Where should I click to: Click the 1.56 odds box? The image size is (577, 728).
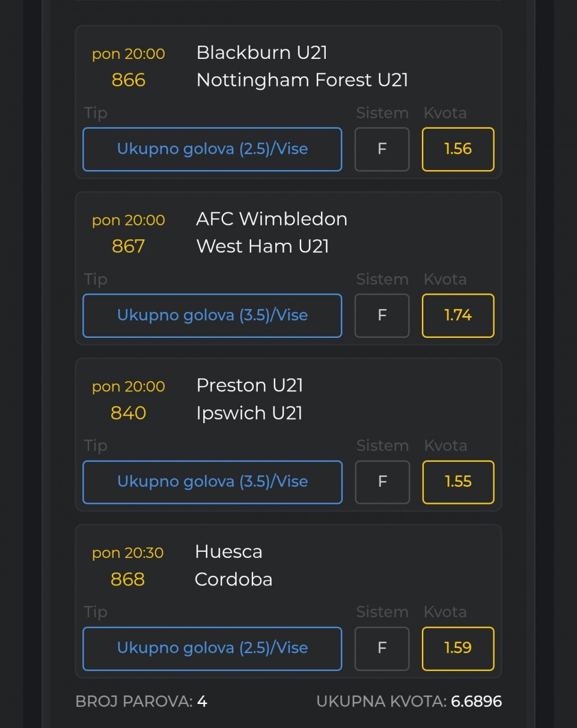pyautogui.click(x=458, y=149)
